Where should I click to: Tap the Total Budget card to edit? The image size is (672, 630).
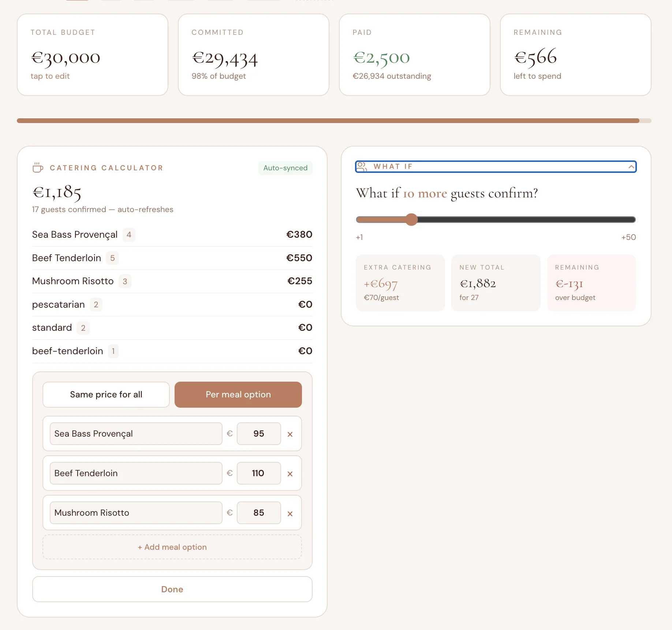(93, 55)
